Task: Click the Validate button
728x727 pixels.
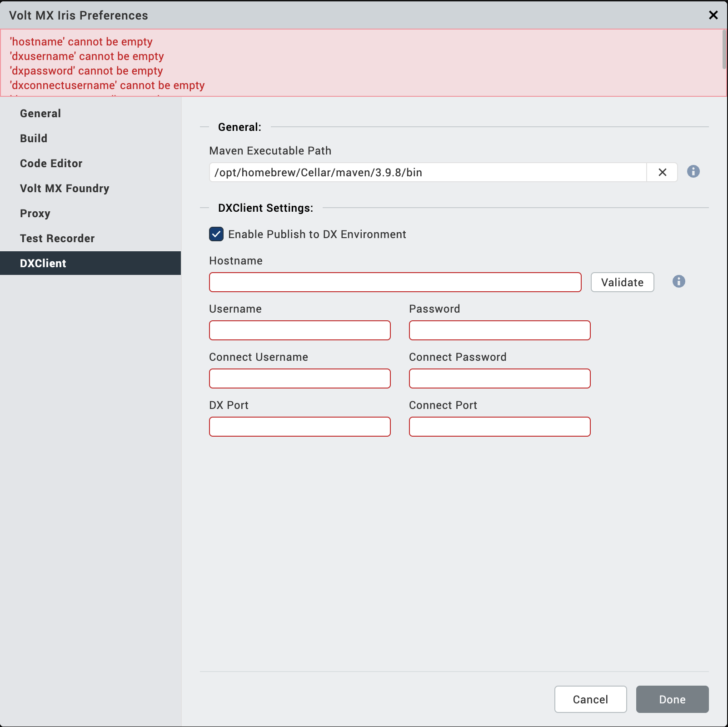Action: click(x=622, y=282)
